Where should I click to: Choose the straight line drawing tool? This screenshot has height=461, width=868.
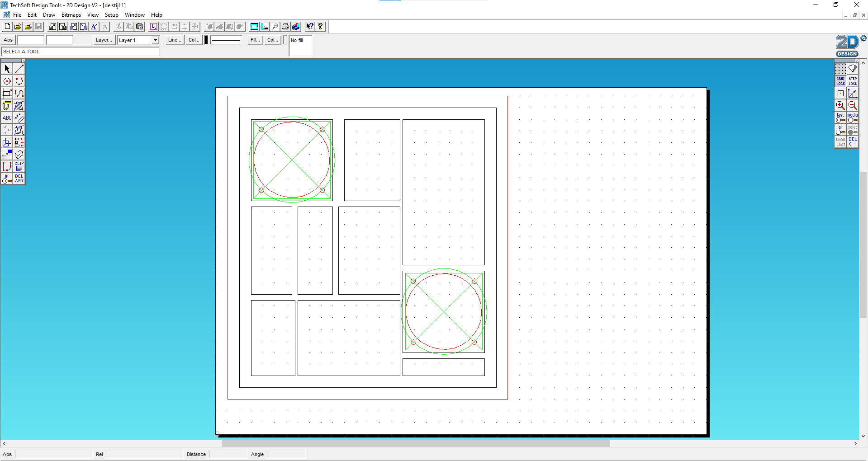19,69
